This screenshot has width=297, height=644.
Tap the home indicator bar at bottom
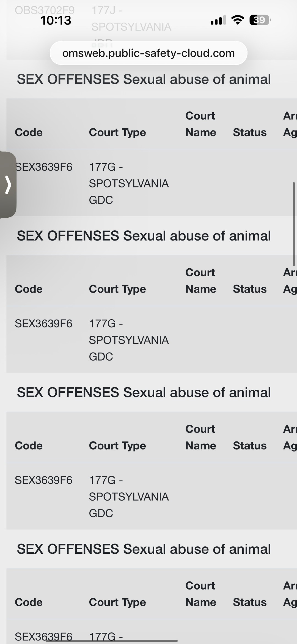pos(116,641)
